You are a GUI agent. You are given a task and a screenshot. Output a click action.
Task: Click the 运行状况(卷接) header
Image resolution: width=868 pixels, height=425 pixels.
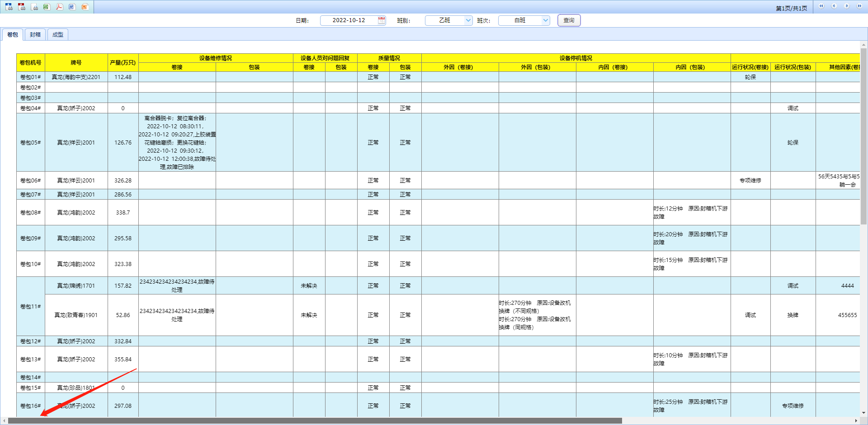pyautogui.click(x=750, y=67)
